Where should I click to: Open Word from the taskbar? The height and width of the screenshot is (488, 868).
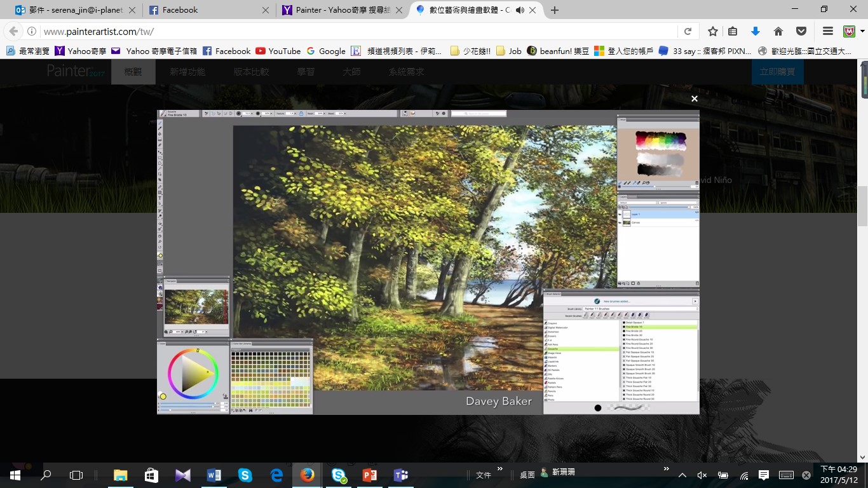pos(214,475)
